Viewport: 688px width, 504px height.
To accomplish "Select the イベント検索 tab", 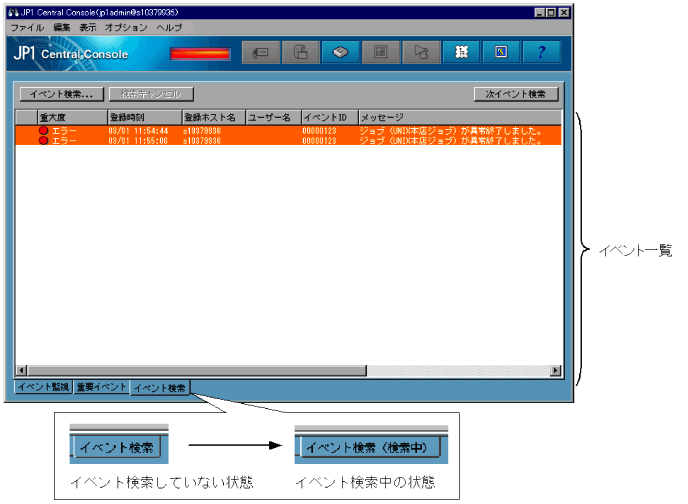I will [x=160, y=388].
